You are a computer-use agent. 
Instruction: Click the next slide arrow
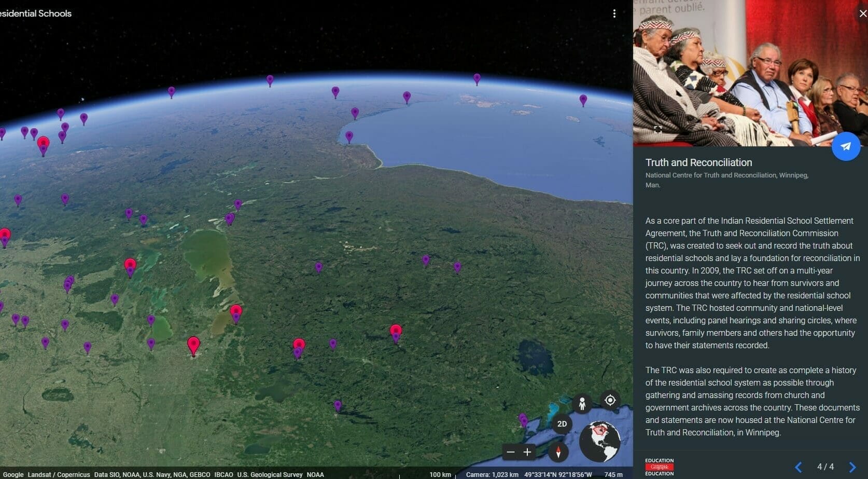click(852, 467)
